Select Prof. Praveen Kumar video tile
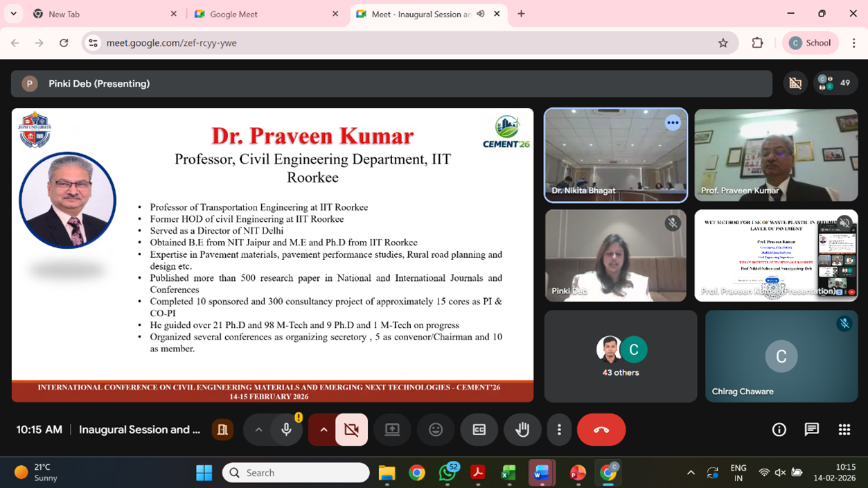The height and width of the screenshot is (488, 868). [776, 155]
